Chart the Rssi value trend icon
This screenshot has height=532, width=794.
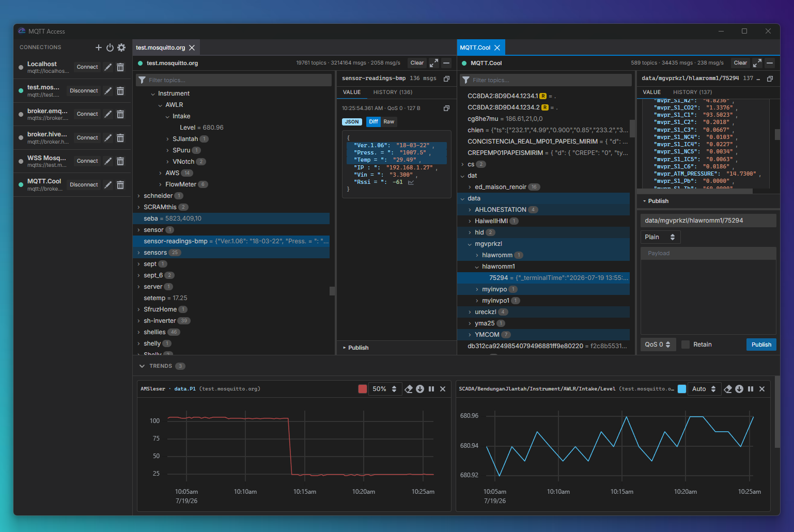click(411, 182)
